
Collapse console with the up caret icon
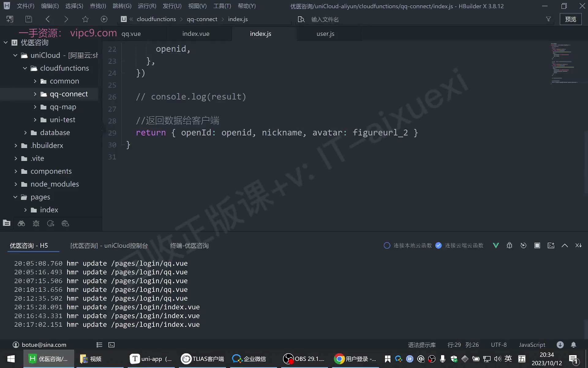pos(565,245)
